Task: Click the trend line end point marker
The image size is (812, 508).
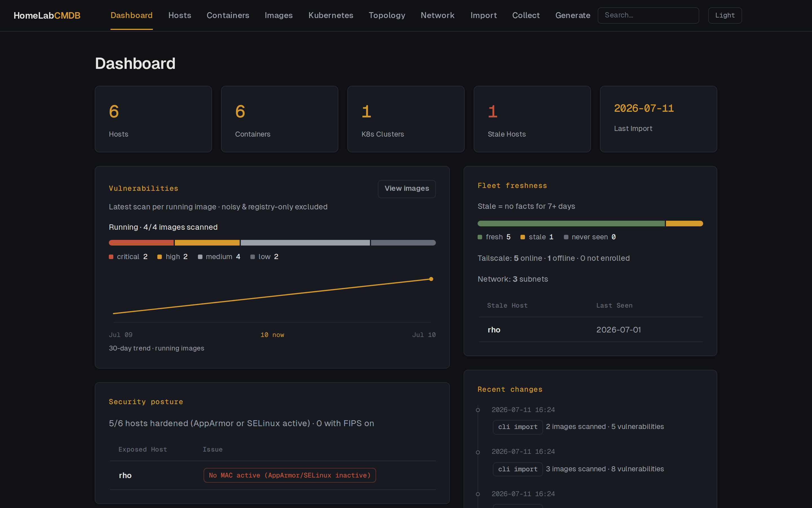Action: tap(431, 279)
